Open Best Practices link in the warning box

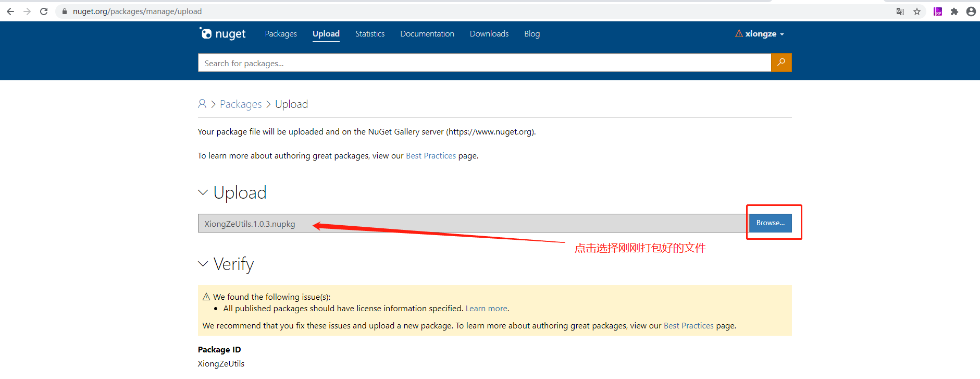pyautogui.click(x=689, y=326)
